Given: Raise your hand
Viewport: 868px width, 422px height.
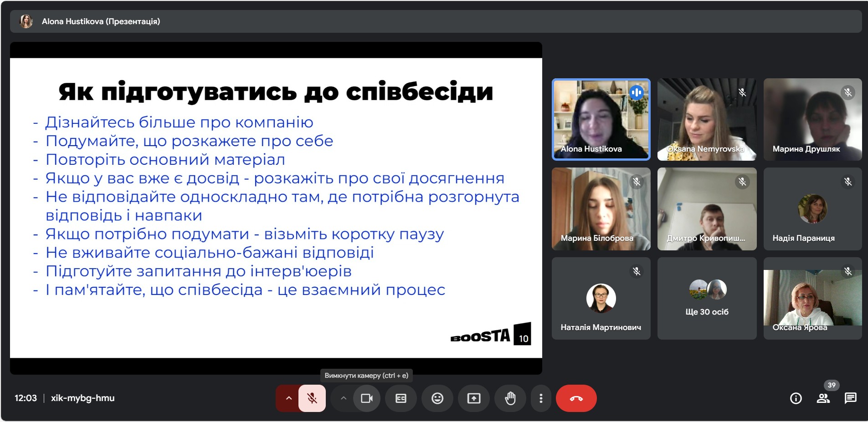Looking at the screenshot, I should [x=510, y=398].
